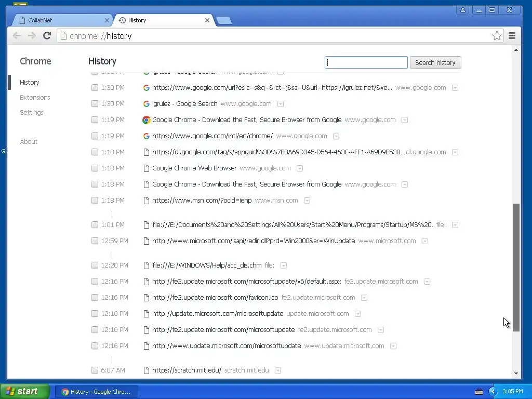Click the reload page icon
The image size is (532, 399).
point(47,36)
